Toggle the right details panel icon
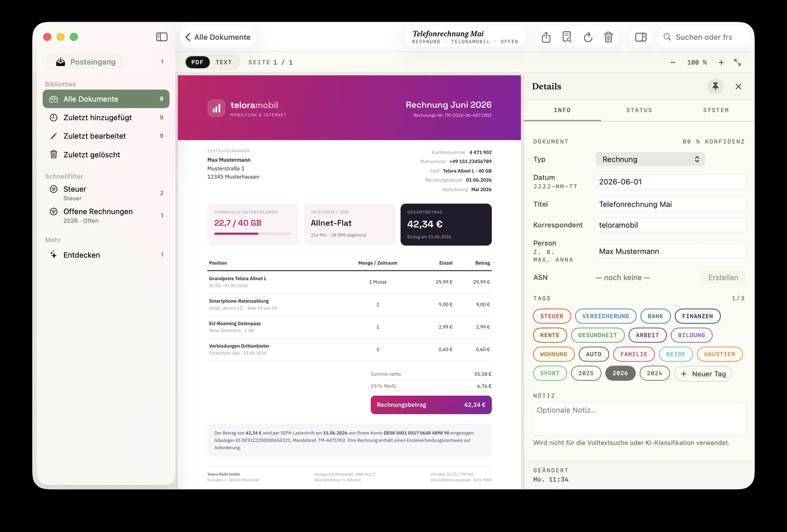Screen dimensions: 787x532 tap(641, 37)
